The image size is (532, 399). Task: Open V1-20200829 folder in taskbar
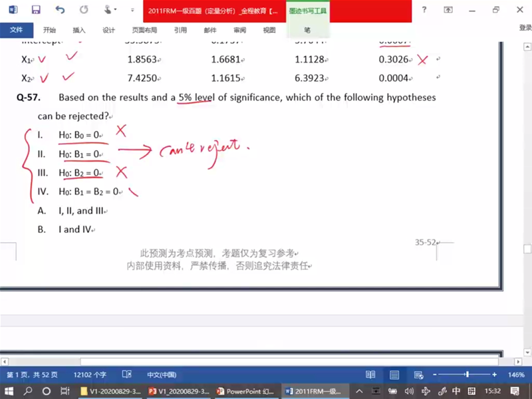(x=110, y=391)
